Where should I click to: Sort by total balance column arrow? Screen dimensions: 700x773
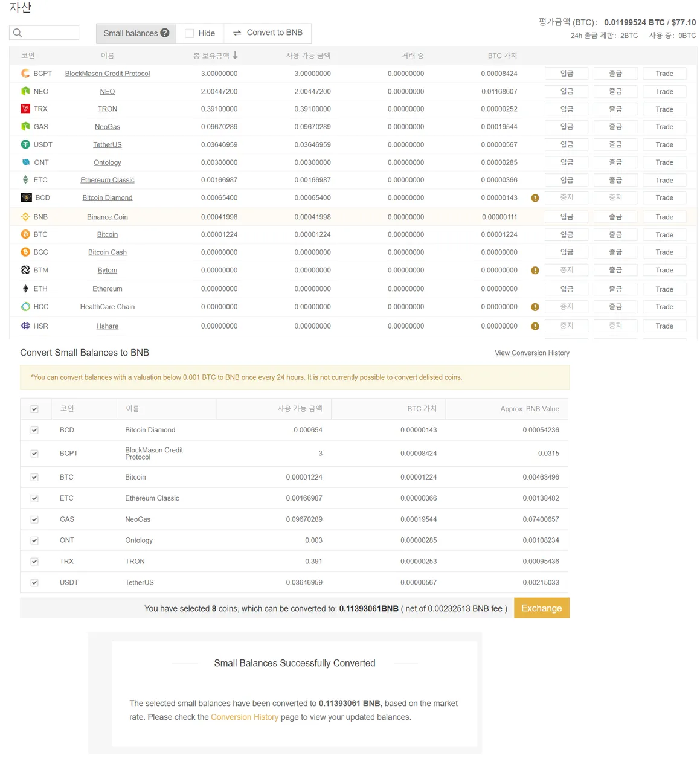point(235,56)
